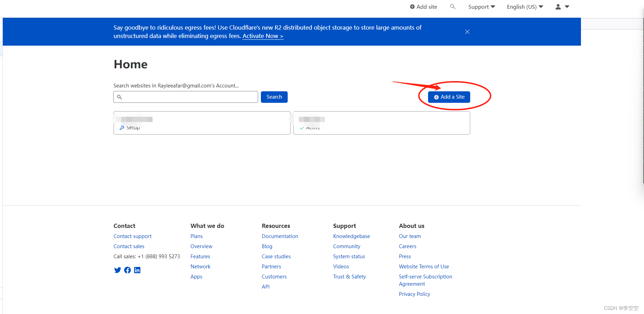Viewport: 644px width, 314px height.
Task: Click the Add site link in top bar
Action: [423, 7]
